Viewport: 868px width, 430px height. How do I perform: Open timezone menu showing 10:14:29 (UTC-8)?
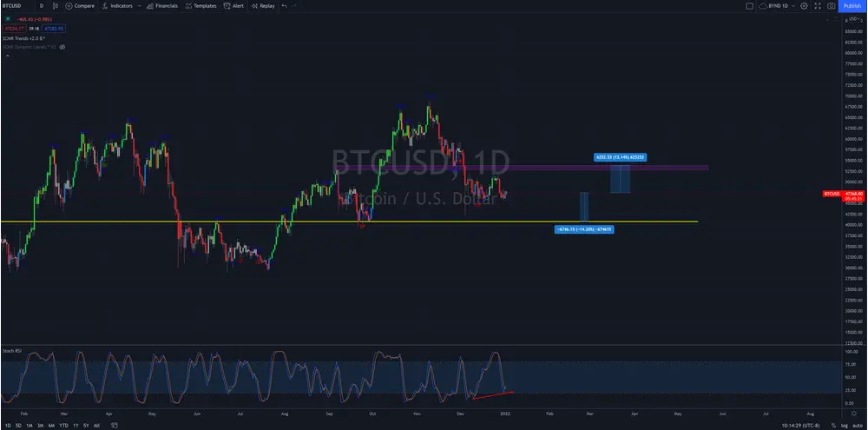point(801,425)
